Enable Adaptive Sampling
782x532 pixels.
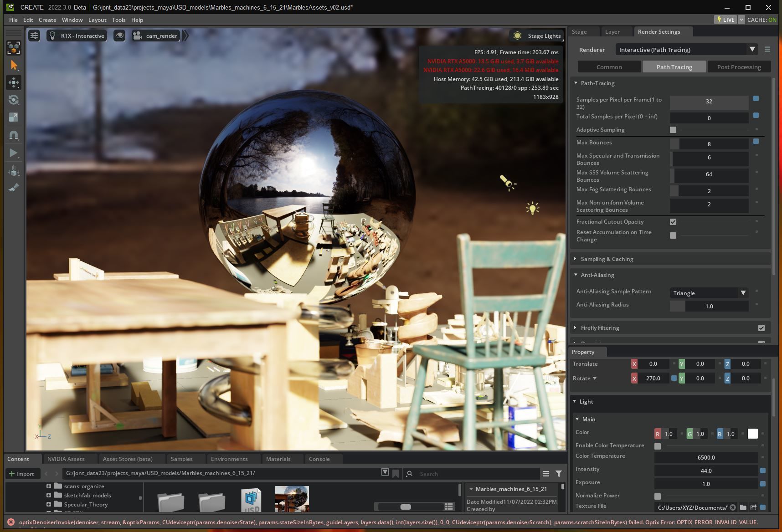[673, 130]
